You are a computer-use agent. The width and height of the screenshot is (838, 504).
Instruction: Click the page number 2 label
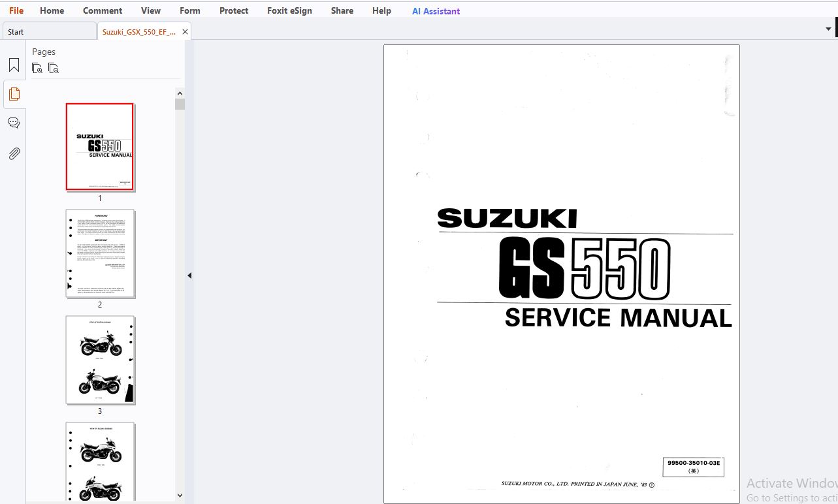tap(100, 305)
